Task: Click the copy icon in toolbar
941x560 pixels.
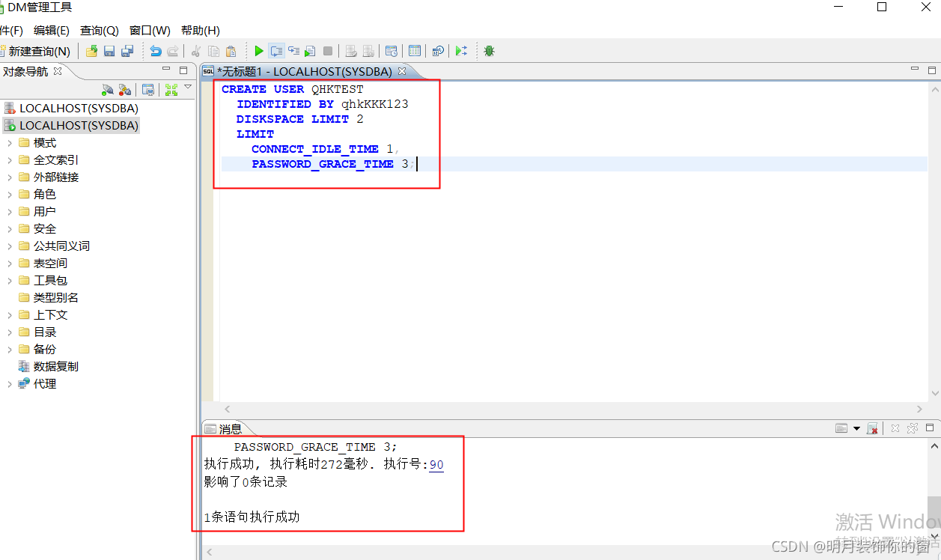Action: click(214, 51)
